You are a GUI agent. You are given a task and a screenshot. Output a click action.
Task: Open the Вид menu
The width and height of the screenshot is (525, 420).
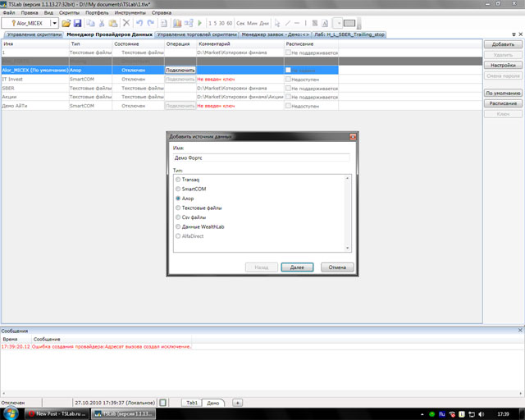48,13
